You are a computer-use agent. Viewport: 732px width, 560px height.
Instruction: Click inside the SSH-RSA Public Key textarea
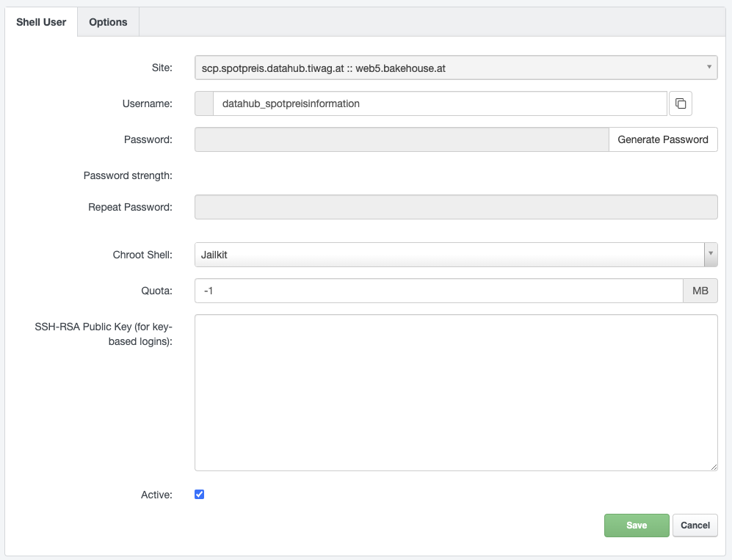pyautogui.click(x=455, y=393)
